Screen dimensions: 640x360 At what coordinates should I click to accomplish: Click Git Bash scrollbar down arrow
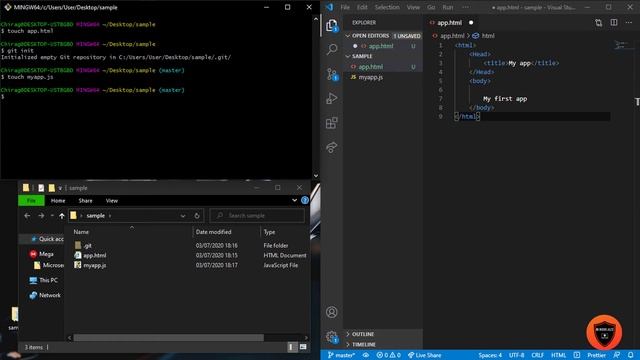tap(316, 176)
